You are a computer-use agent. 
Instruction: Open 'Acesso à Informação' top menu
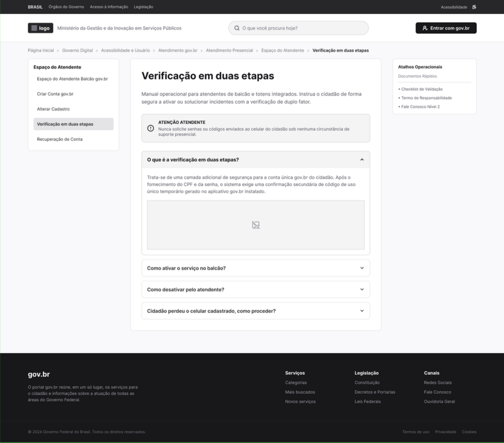click(109, 7)
